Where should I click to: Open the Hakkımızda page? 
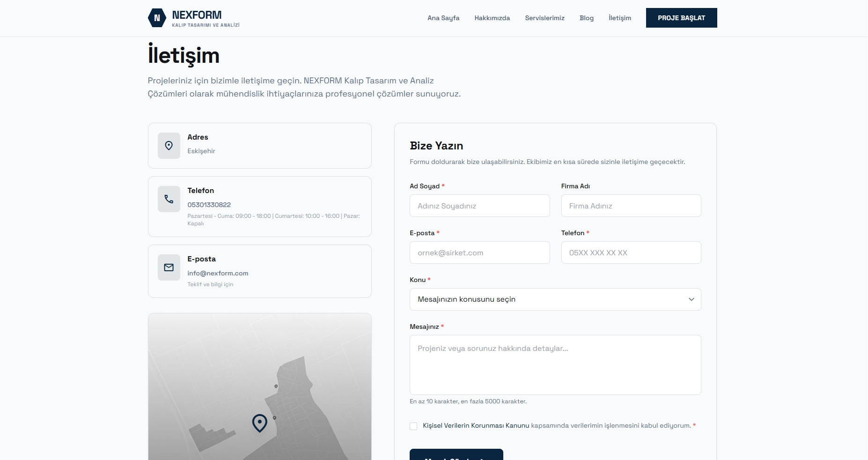coord(493,18)
